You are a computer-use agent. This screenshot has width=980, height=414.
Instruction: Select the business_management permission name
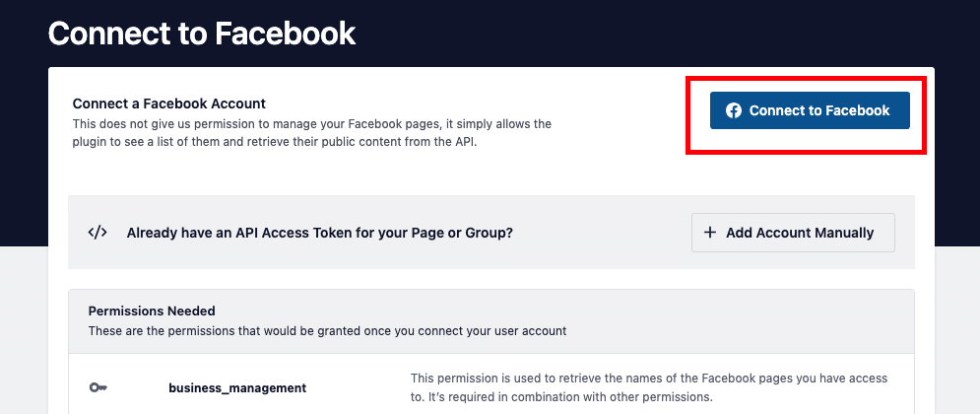click(x=237, y=387)
